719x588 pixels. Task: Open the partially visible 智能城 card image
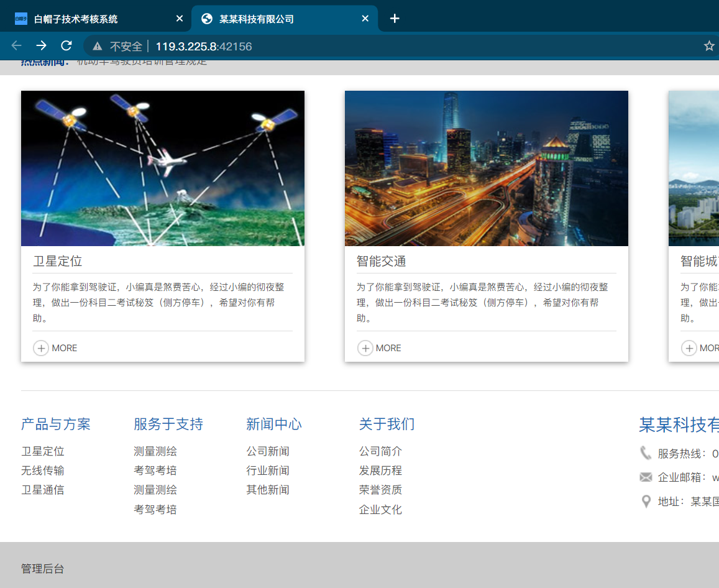(694, 168)
